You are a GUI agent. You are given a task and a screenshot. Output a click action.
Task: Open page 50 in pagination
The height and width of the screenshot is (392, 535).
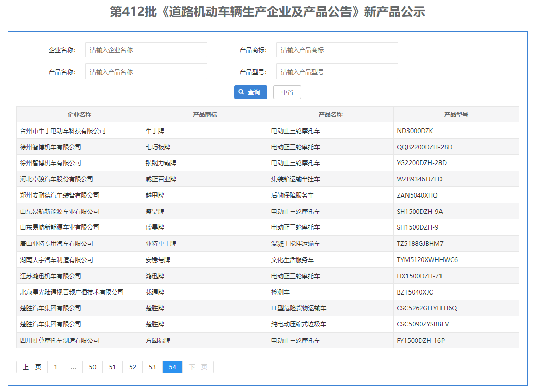(x=92, y=367)
